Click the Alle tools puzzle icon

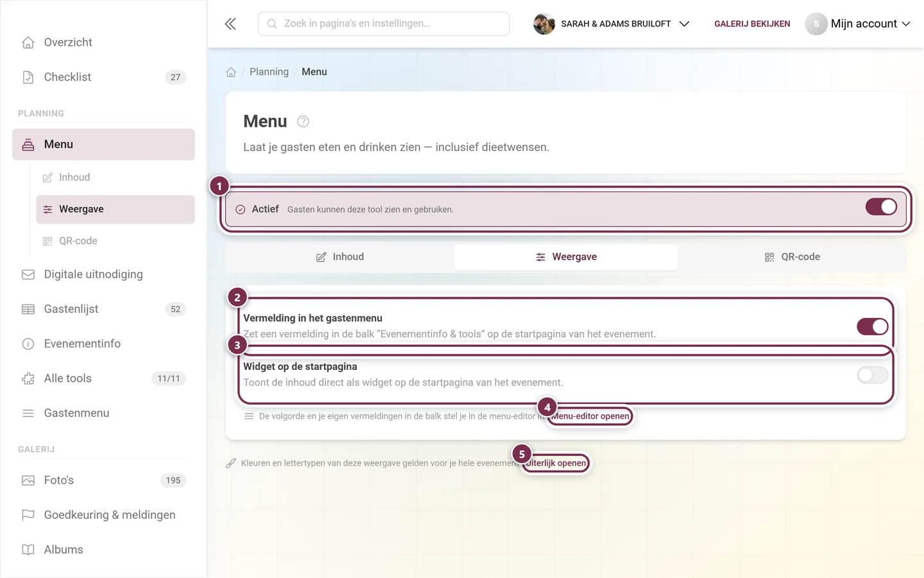click(x=28, y=378)
